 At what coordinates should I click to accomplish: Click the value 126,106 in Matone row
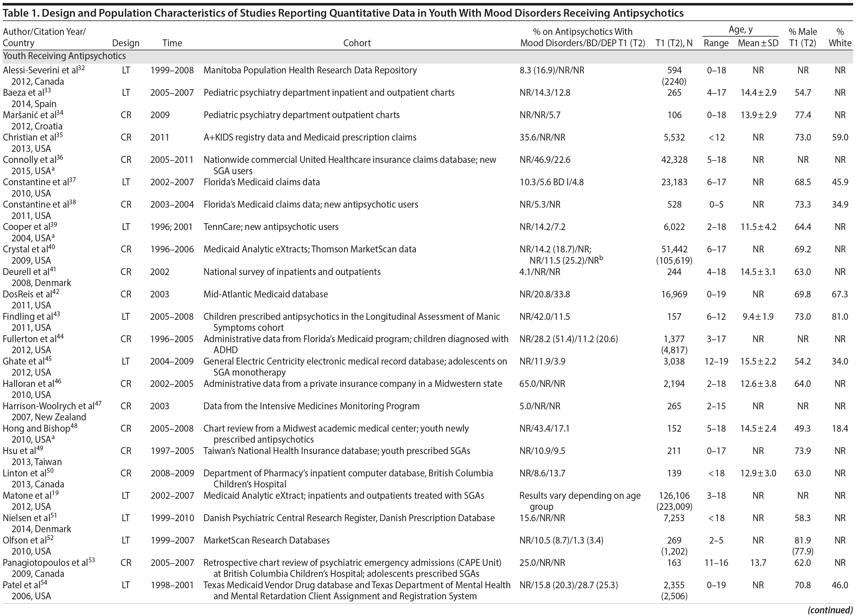click(x=674, y=495)
